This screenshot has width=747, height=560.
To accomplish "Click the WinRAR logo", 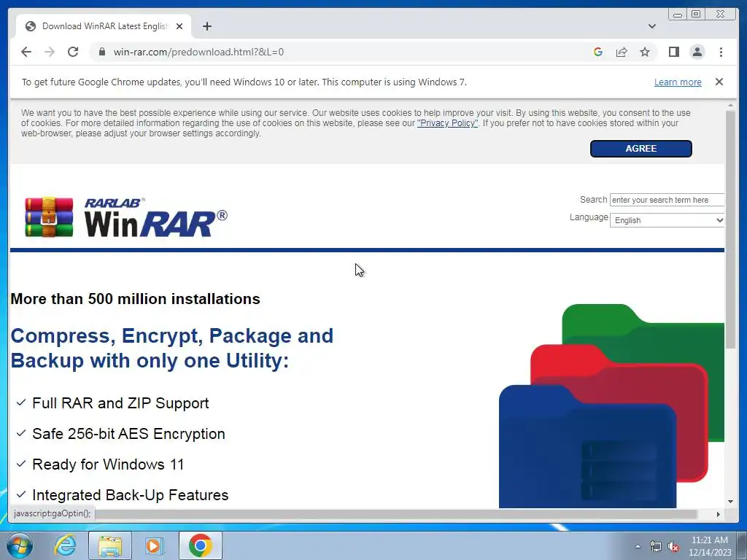I will click(x=126, y=217).
